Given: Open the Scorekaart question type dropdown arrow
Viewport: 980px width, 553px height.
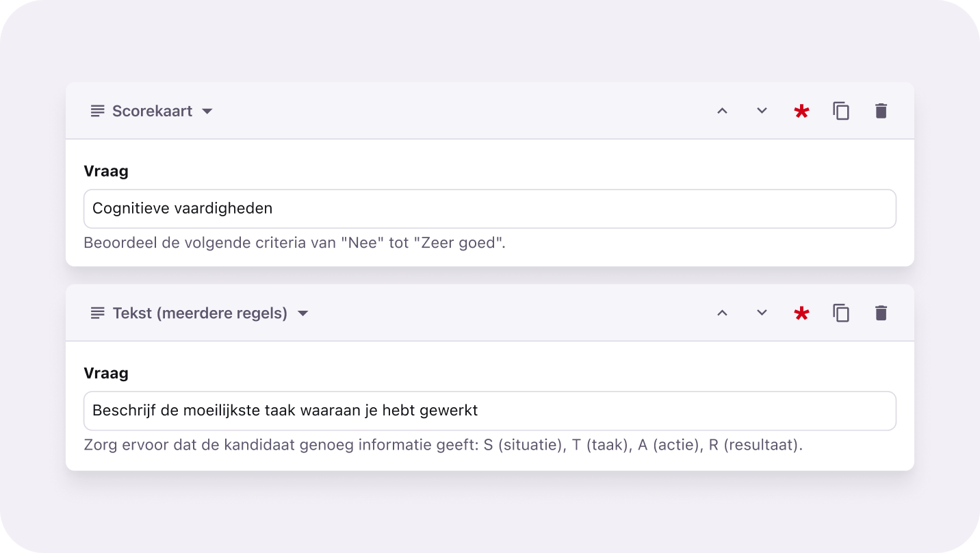Looking at the screenshot, I should pyautogui.click(x=207, y=112).
